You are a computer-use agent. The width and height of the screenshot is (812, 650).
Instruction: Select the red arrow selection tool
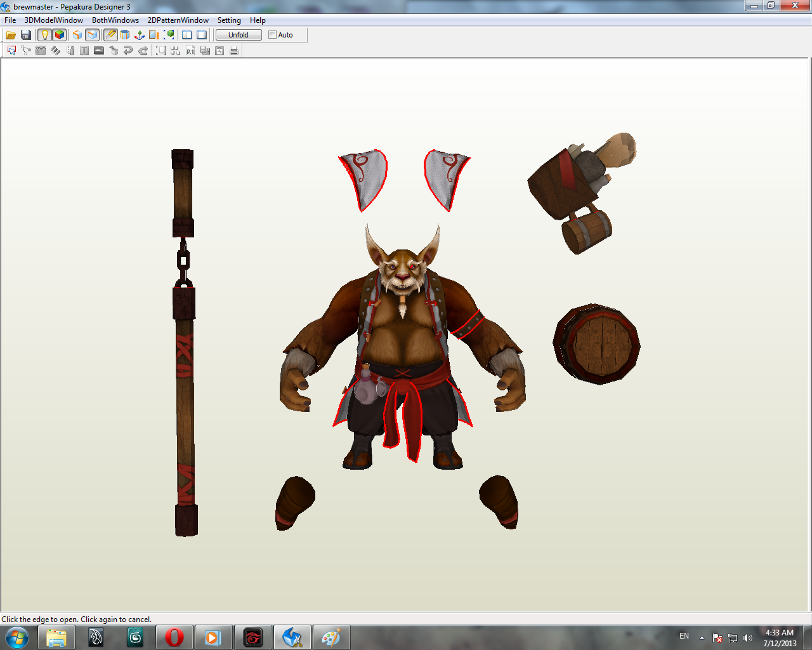11,51
